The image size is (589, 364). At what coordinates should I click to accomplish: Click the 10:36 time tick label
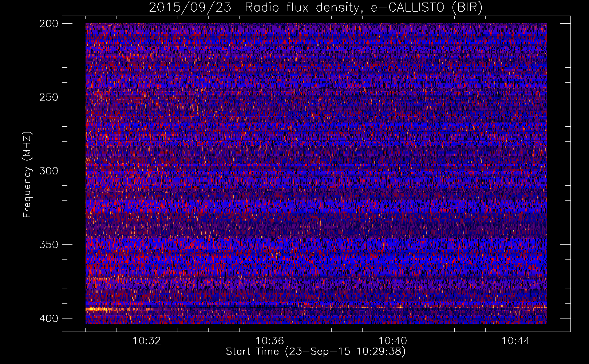click(270, 341)
